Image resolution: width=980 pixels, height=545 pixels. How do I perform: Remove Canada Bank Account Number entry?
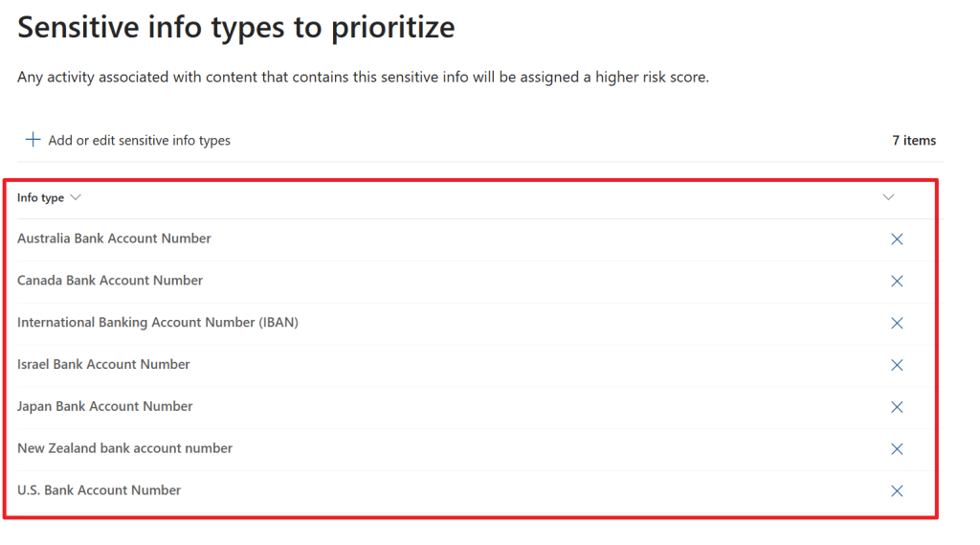(897, 282)
